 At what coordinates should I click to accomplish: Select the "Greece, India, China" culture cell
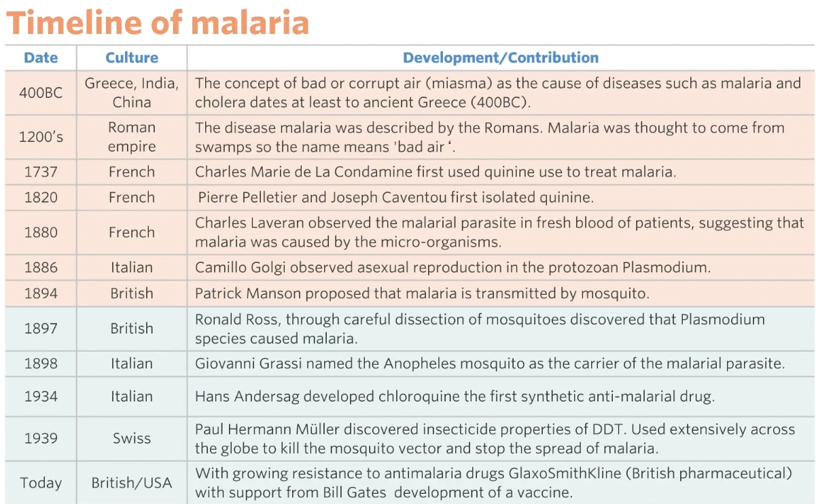pos(132,92)
